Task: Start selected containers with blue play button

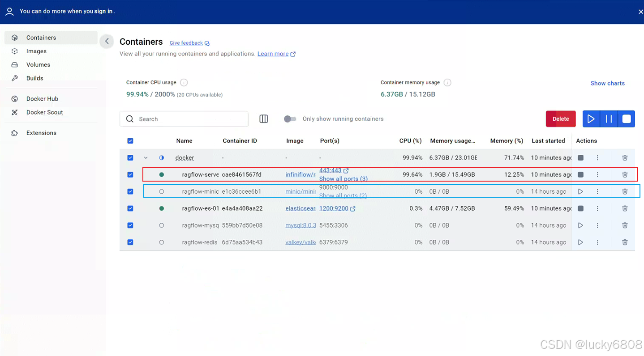Action: click(591, 119)
